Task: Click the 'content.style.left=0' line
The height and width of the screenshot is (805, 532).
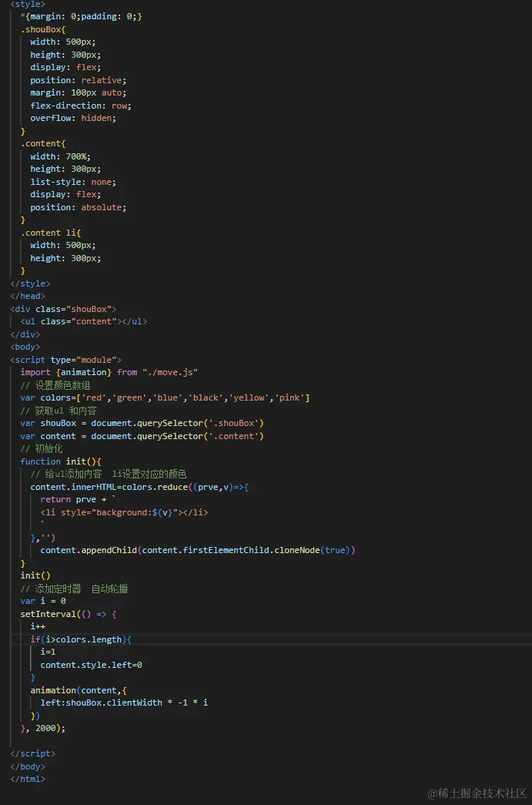Action: pyautogui.click(x=92, y=665)
